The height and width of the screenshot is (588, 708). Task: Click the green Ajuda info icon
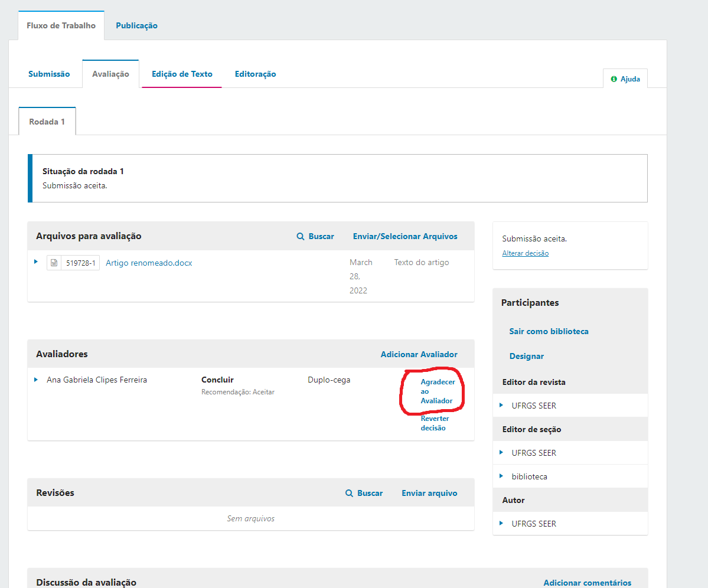pos(614,79)
